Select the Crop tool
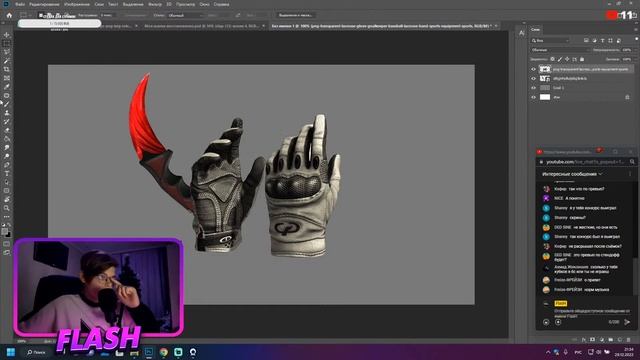 [x=7, y=69]
